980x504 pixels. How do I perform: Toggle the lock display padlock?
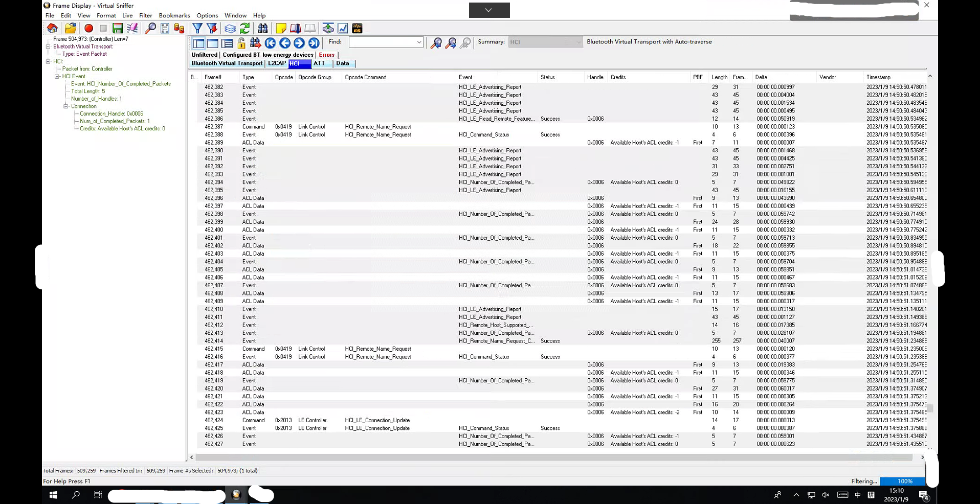240,42
